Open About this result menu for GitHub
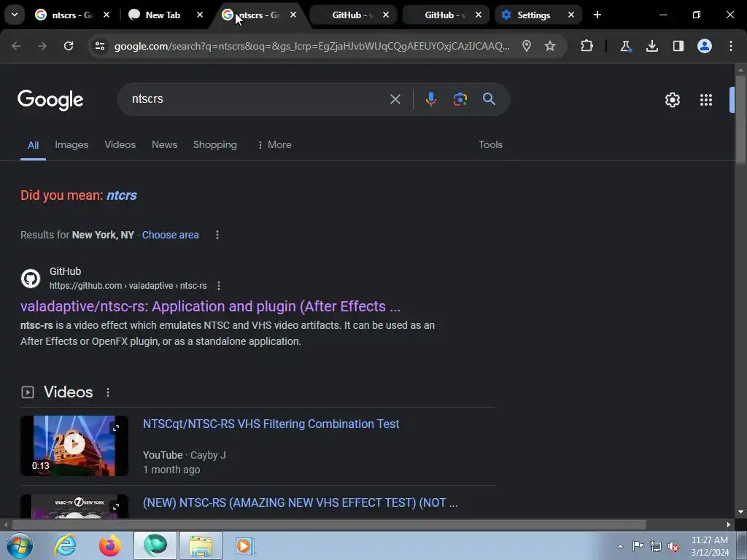 tap(219, 286)
